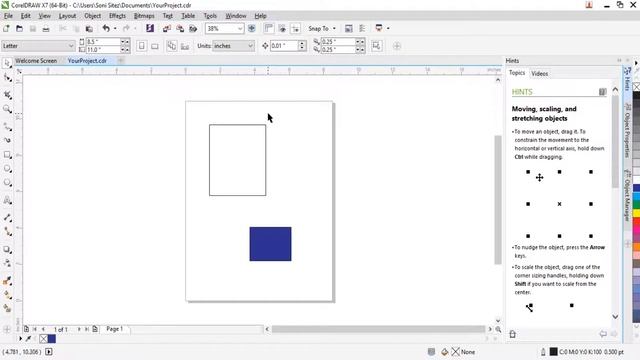The image size is (640, 360).
Task: Click the horizontal scrollbar of the canvas
Action: coord(378,329)
